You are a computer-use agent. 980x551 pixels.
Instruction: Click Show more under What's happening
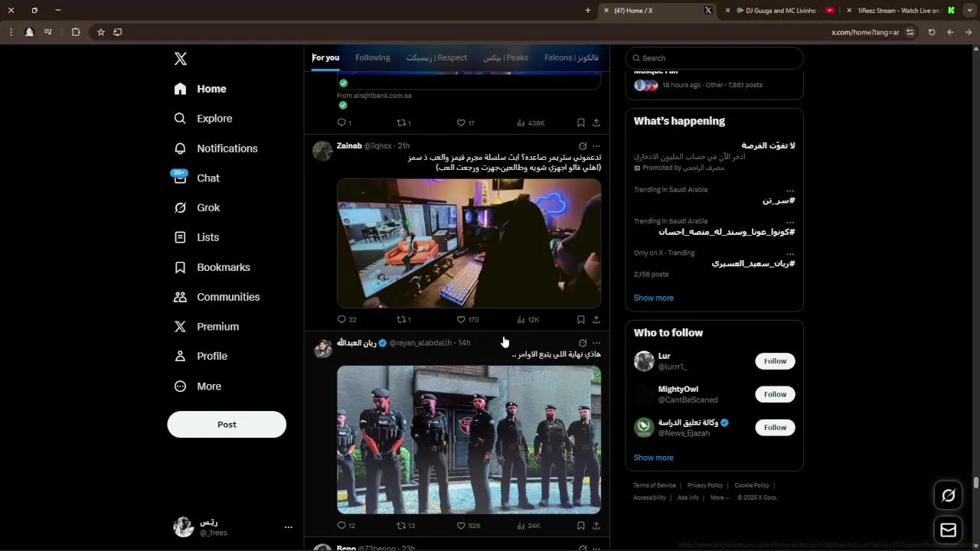(x=653, y=298)
